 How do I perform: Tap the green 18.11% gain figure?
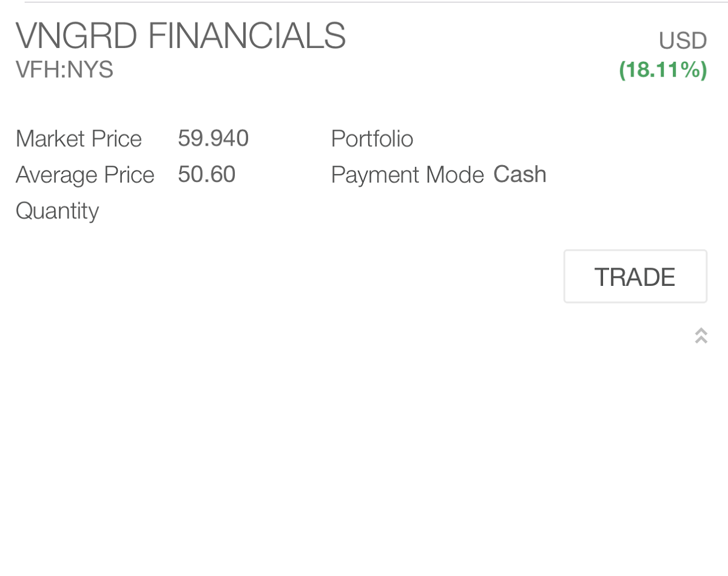pos(662,70)
